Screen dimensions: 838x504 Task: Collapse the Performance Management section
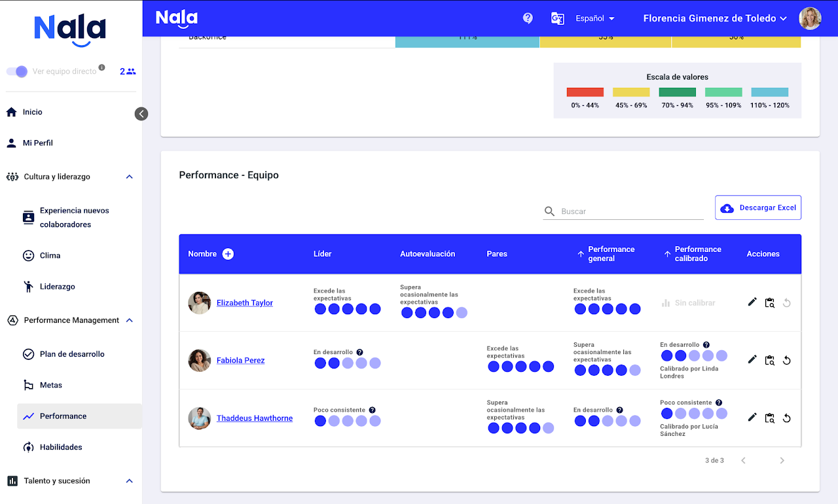(129, 320)
